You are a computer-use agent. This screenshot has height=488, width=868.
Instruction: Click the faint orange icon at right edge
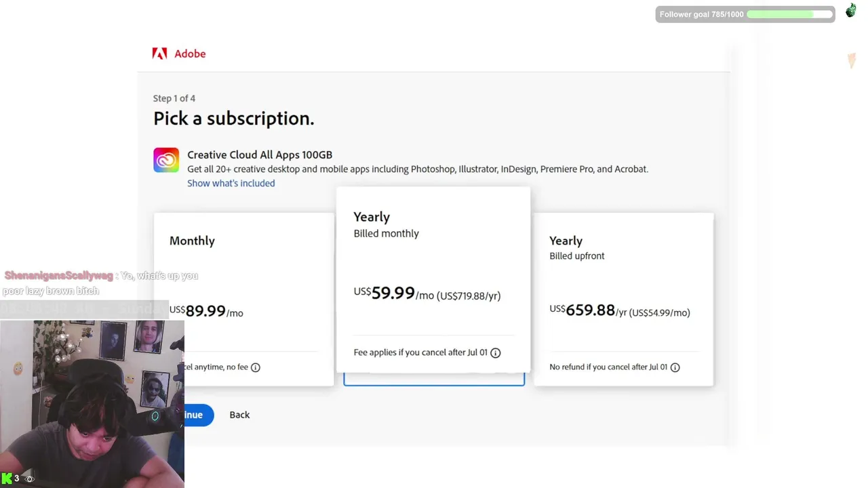coord(851,61)
